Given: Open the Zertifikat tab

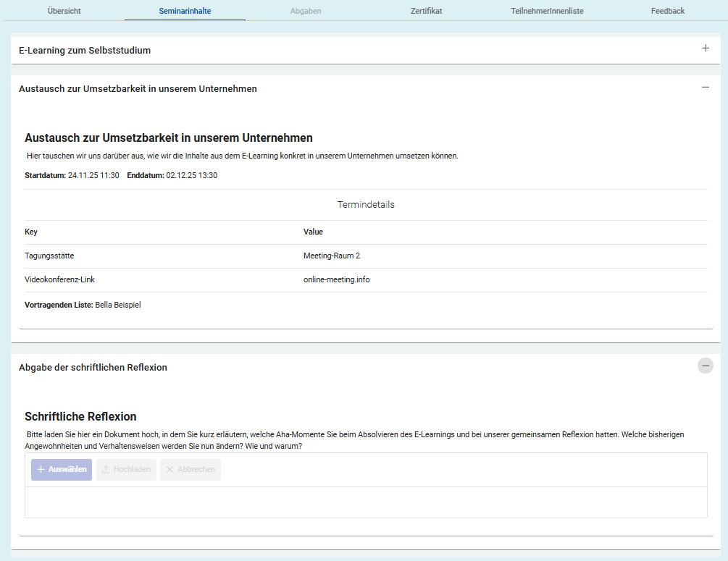Looking at the screenshot, I should pyautogui.click(x=426, y=11).
